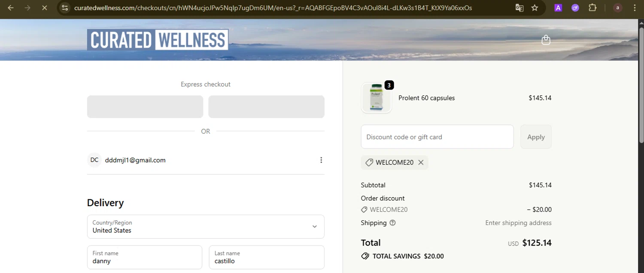Open the extensions puzzle menu
Image resolution: width=644 pixels, height=273 pixels.
[592, 8]
